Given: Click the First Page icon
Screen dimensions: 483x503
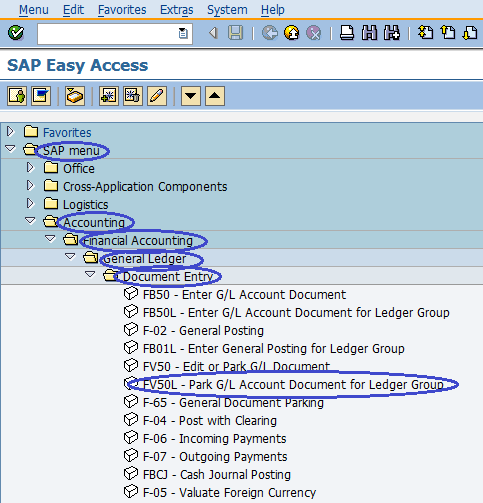Looking at the screenshot, I should (x=426, y=33).
